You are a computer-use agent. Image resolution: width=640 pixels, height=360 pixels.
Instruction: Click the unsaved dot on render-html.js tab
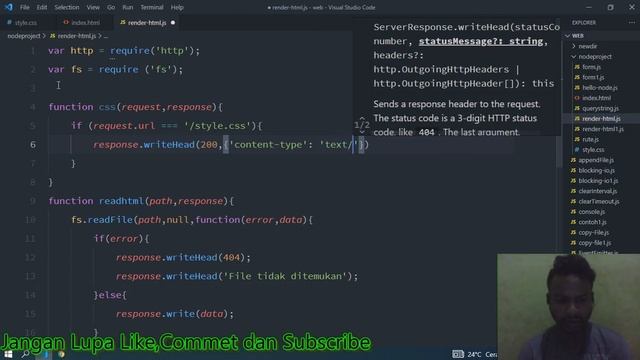click(173, 23)
